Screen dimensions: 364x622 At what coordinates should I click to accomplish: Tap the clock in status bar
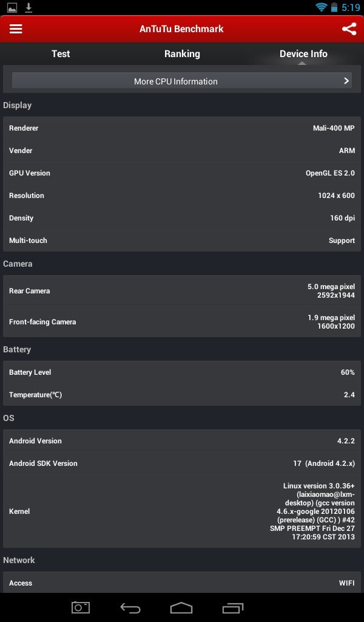click(351, 7)
